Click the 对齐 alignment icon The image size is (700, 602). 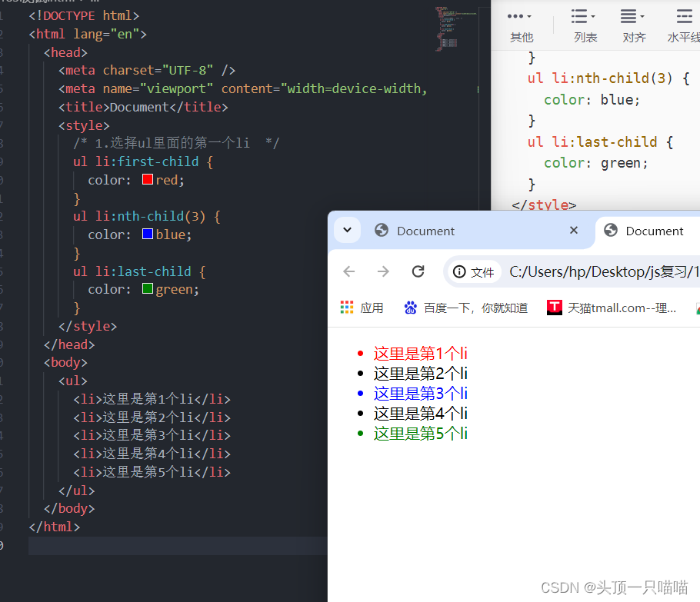click(x=629, y=17)
